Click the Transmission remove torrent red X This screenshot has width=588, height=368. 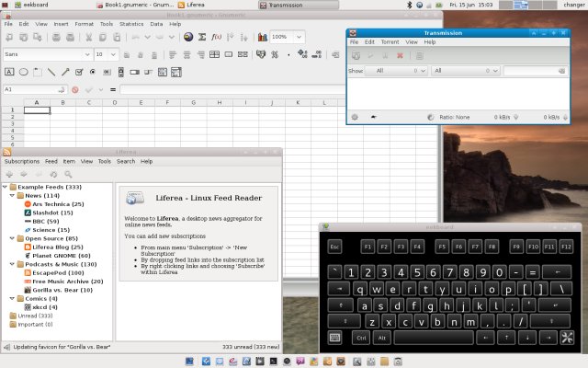400,55
